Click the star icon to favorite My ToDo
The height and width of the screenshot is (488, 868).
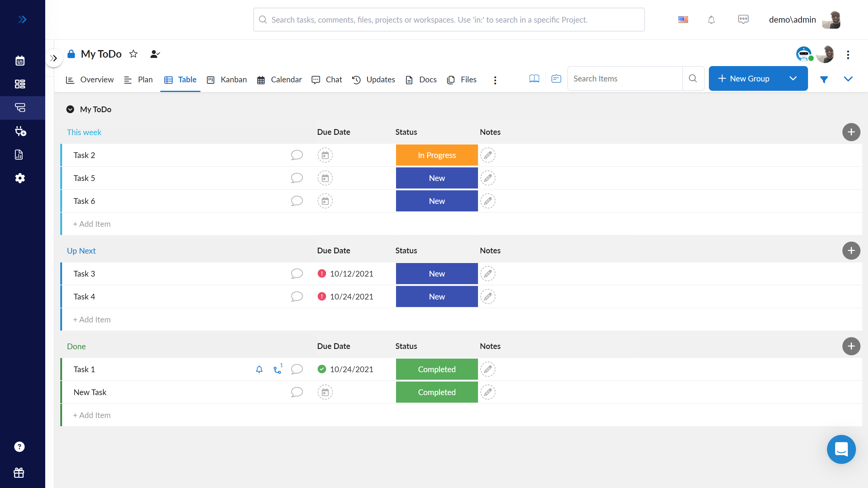(134, 54)
